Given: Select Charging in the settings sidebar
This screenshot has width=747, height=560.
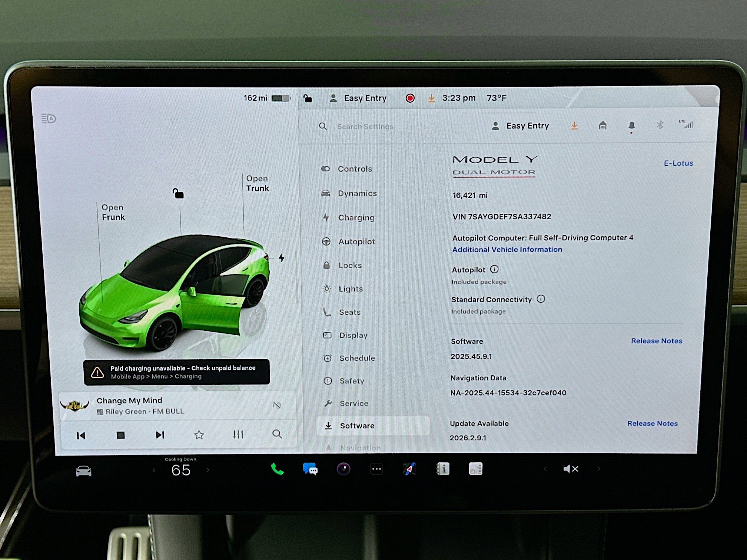Looking at the screenshot, I should 356,217.
